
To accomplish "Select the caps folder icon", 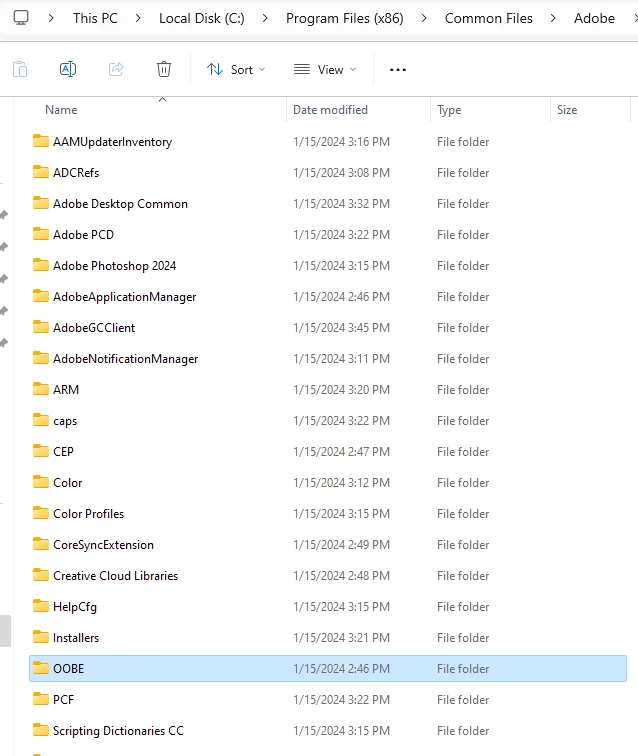I will point(41,420).
